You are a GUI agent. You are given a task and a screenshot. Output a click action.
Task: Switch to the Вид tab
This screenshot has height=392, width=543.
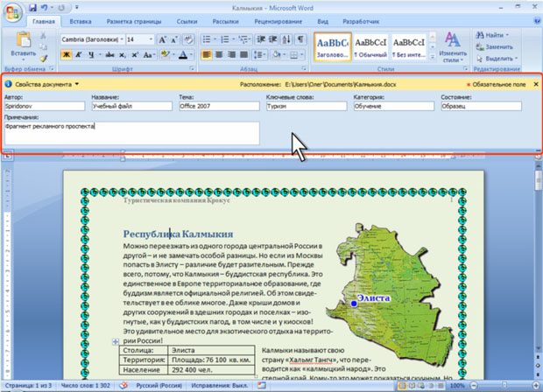click(x=323, y=22)
